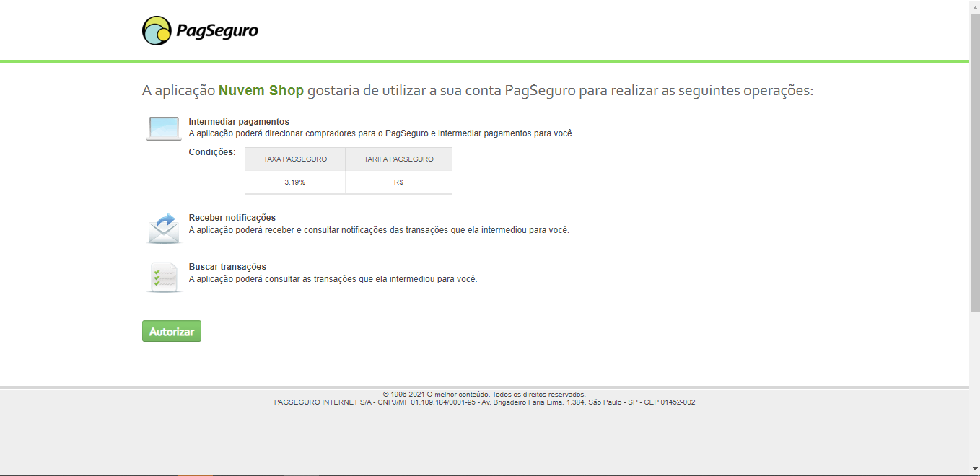
Task: Click the R$ table cell
Action: pos(398,182)
